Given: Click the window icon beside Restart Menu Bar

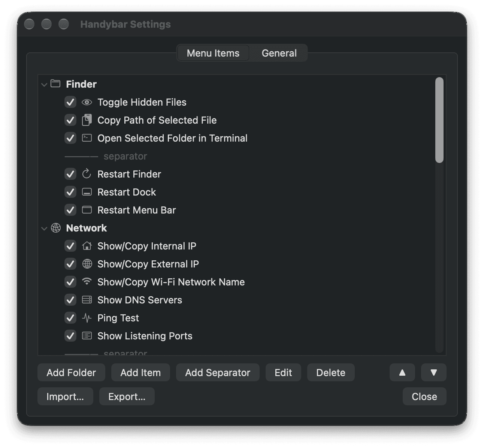Looking at the screenshot, I should 87,210.
